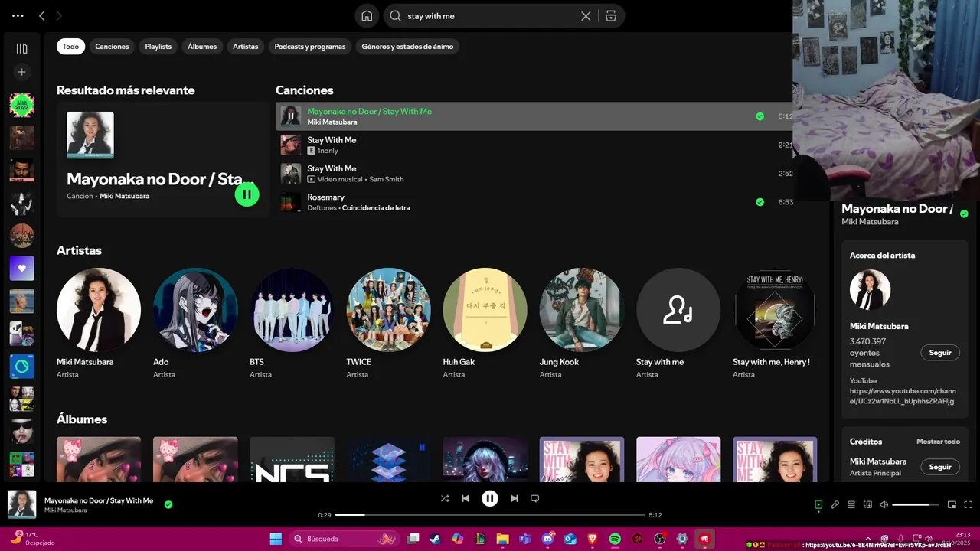Open Discord from the Windows taskbar
Viewport: 980px width, 551px height.
point(547,539)
